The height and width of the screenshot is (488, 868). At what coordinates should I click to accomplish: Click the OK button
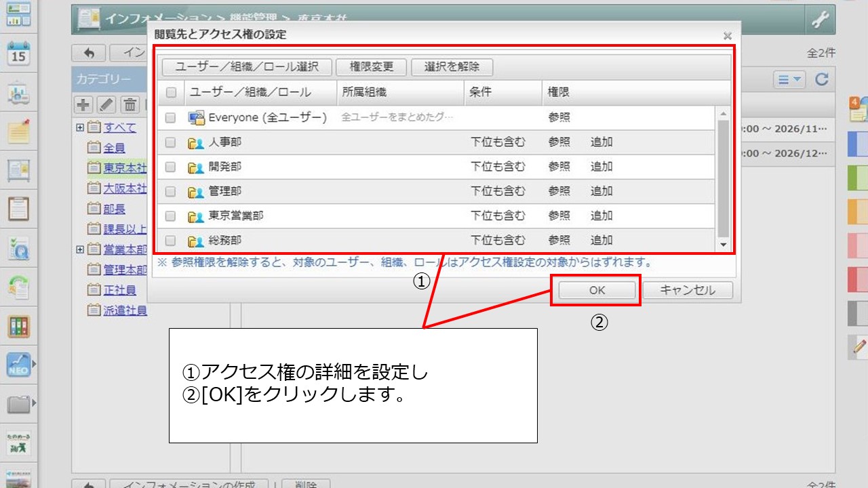click(596, 290)
